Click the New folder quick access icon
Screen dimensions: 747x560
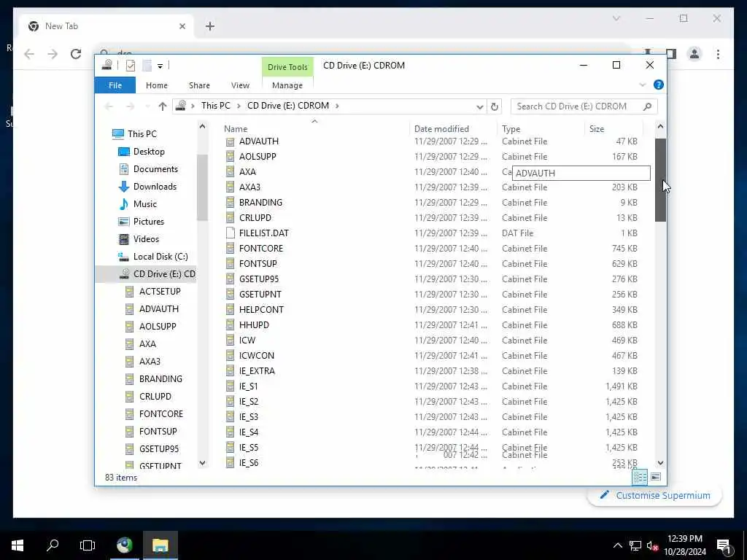point(147,65)
